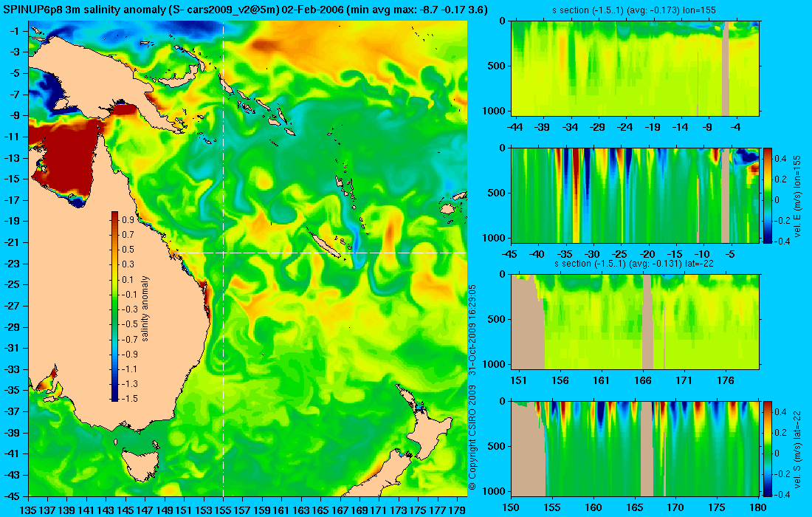Click the 's section ... lat=-22' panel title

point(633,264)
